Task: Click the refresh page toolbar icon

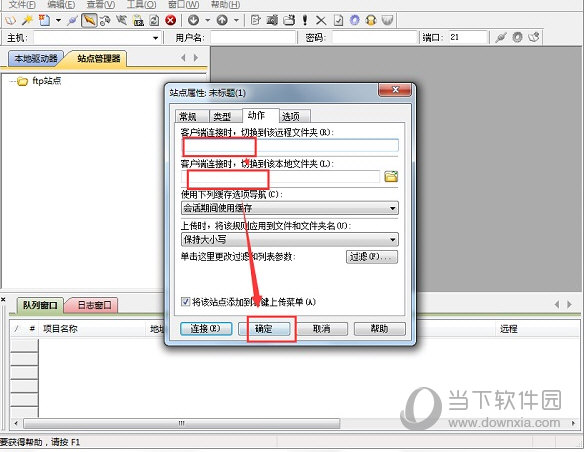Action: coord(154,20)
